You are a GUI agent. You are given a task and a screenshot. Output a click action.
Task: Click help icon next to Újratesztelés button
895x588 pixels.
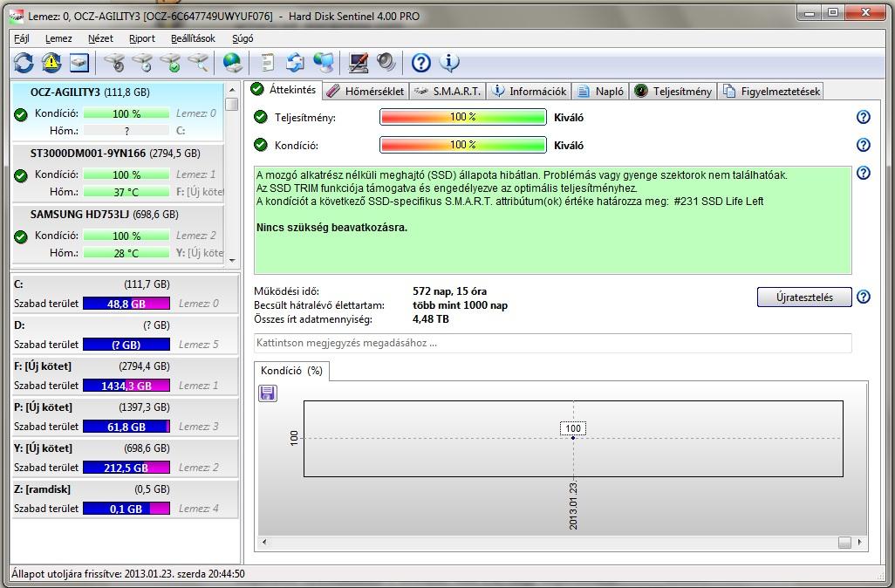pos(864,297)
